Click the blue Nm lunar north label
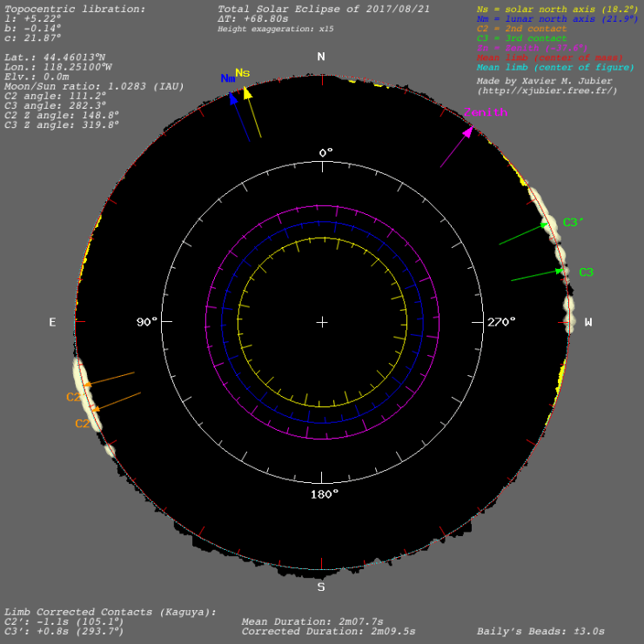The height and width of the screenshot is (644, 644). pos(228,78)
